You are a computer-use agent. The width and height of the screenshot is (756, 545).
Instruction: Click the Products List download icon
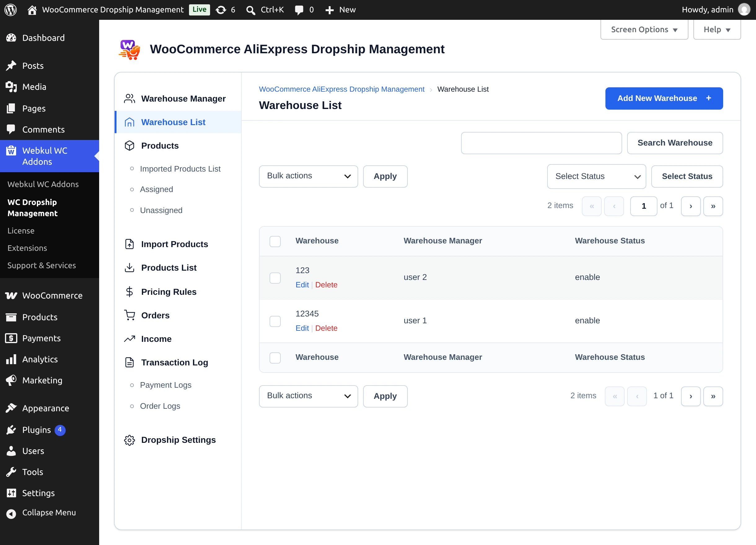point(129,268)
